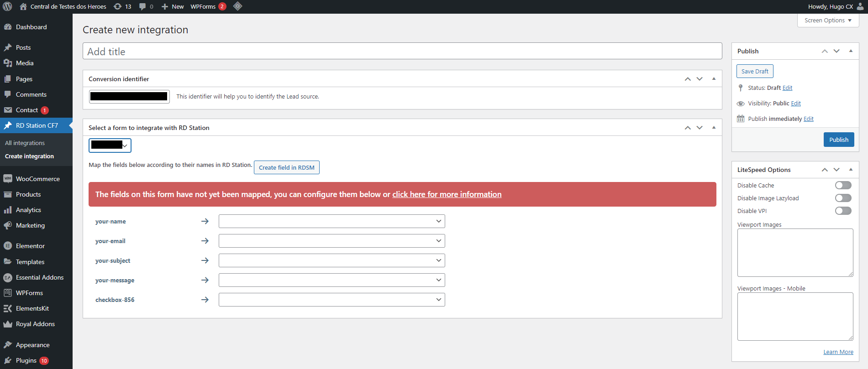868x369 pixels.
Task: Click the blue Publish button
Action: [839, 140]
